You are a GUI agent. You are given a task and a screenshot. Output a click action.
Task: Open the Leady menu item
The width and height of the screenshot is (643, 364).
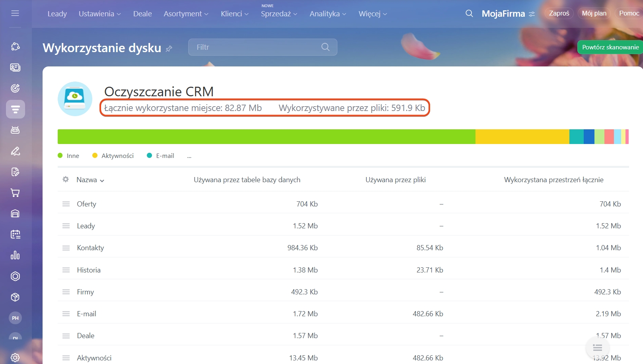tap(57, 14)
